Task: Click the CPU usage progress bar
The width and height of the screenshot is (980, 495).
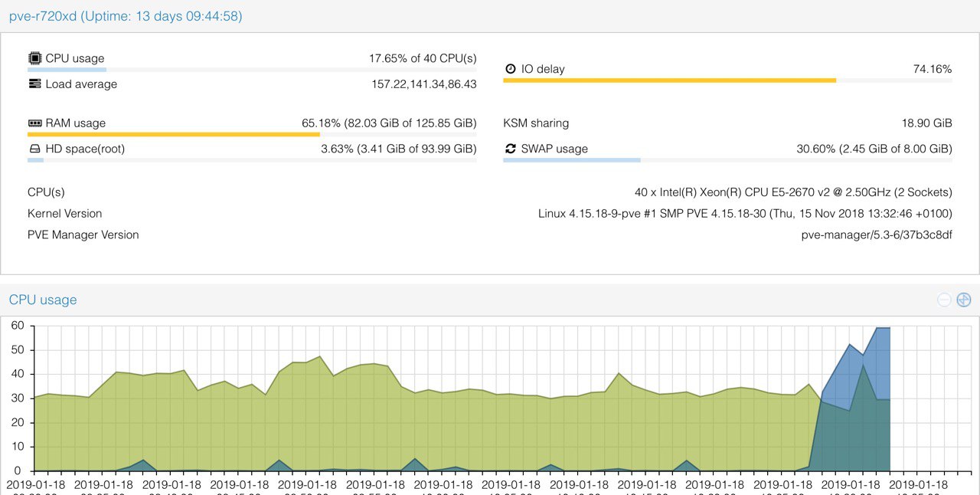Action: pyautogui.click(x=252, y=70)
